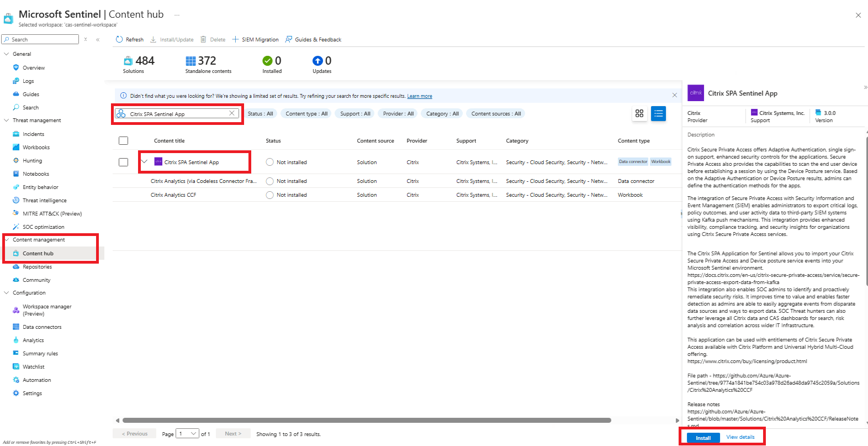Viewport: 868px width, 446px height.
Task: Collapse the Threat management section
Action: click(7, 120)
